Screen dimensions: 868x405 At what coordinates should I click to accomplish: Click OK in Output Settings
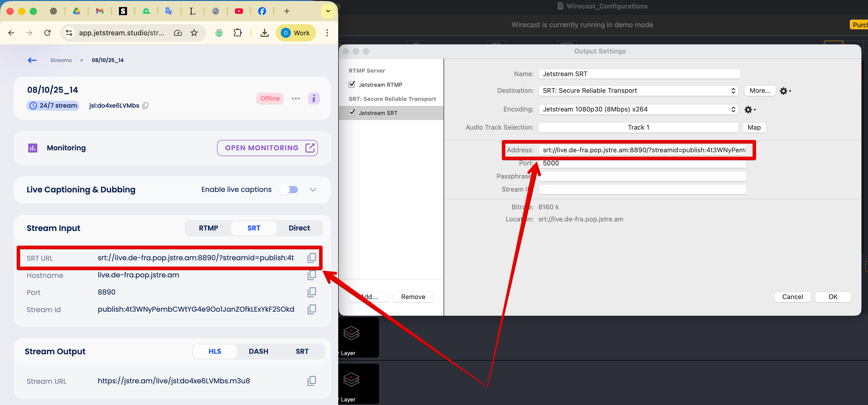pos(833,297)
